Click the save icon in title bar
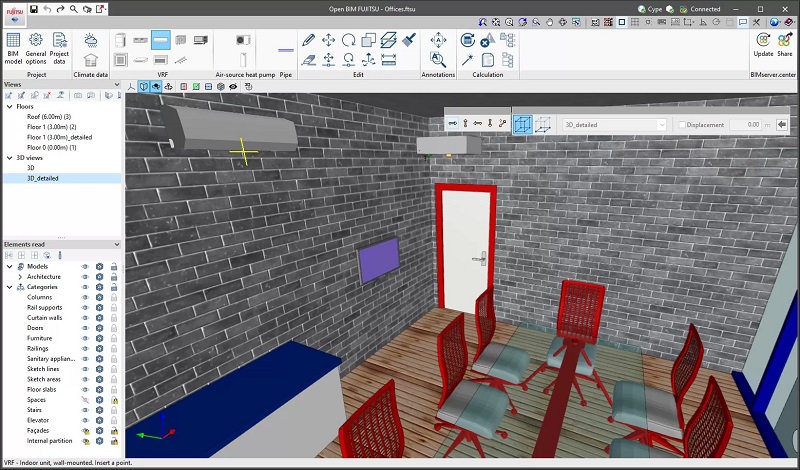Viewport: 800px width, 470px height. (33, 8)
